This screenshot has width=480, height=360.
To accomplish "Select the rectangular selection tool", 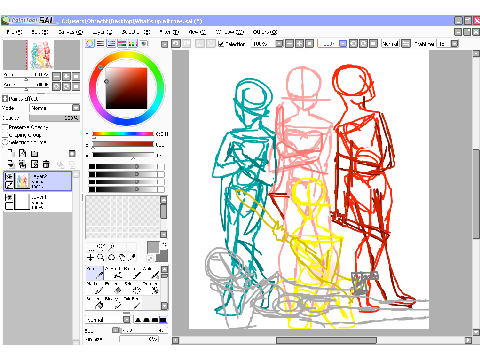I will 91,247.
